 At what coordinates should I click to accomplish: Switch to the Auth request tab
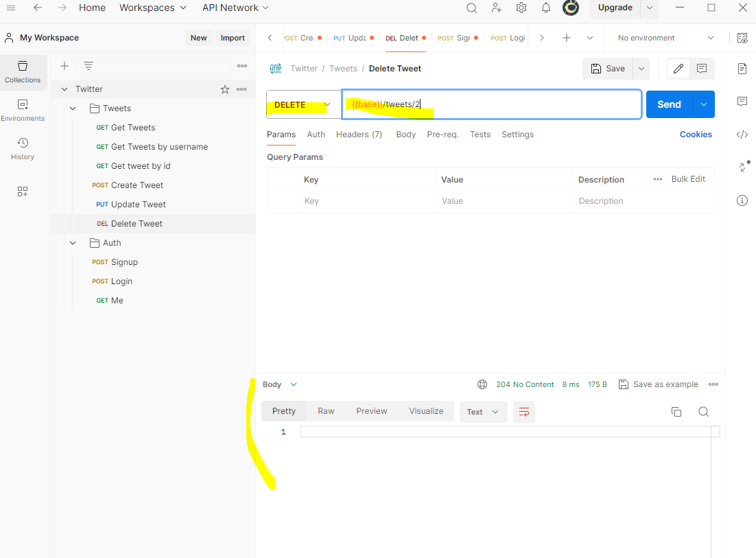click(x=316, y=135)
